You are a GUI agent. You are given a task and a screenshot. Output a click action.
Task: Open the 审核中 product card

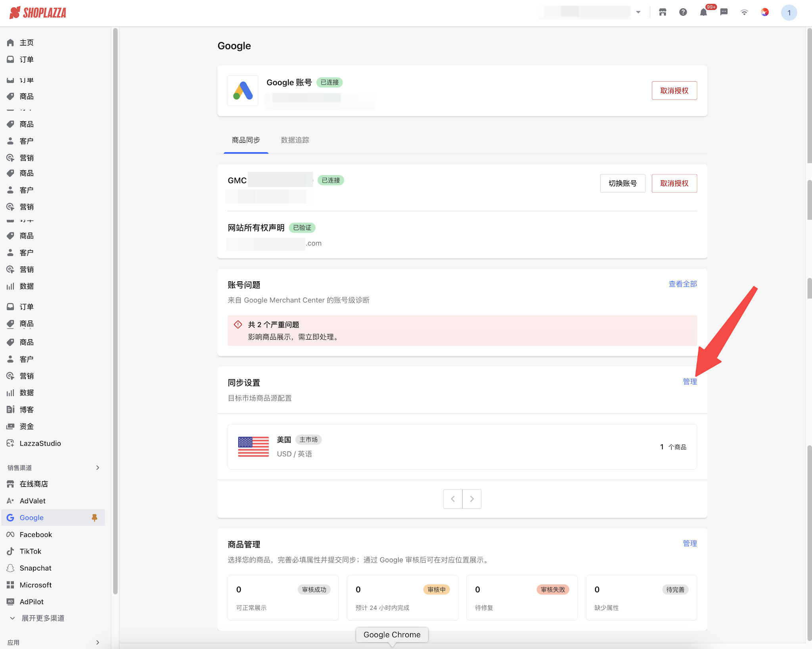coord(402,597)
